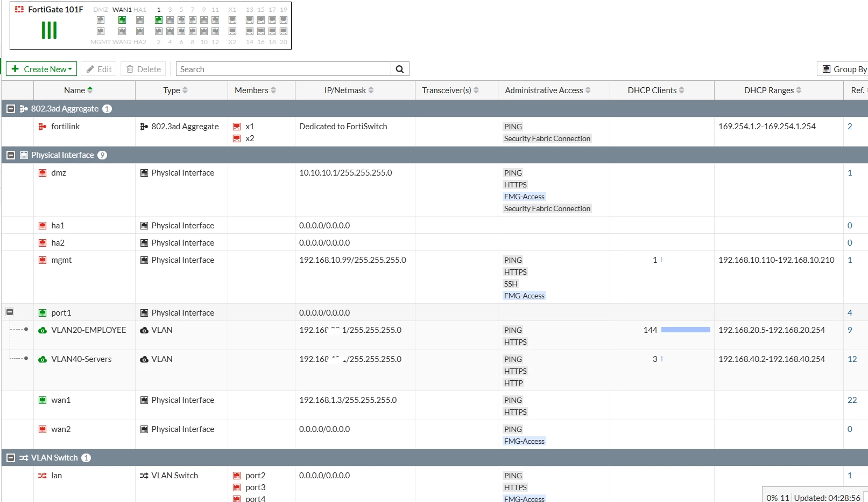Screen dimensions: 868x502
Task: Click the mgmt interface status icon
Action: click(43, 260)
